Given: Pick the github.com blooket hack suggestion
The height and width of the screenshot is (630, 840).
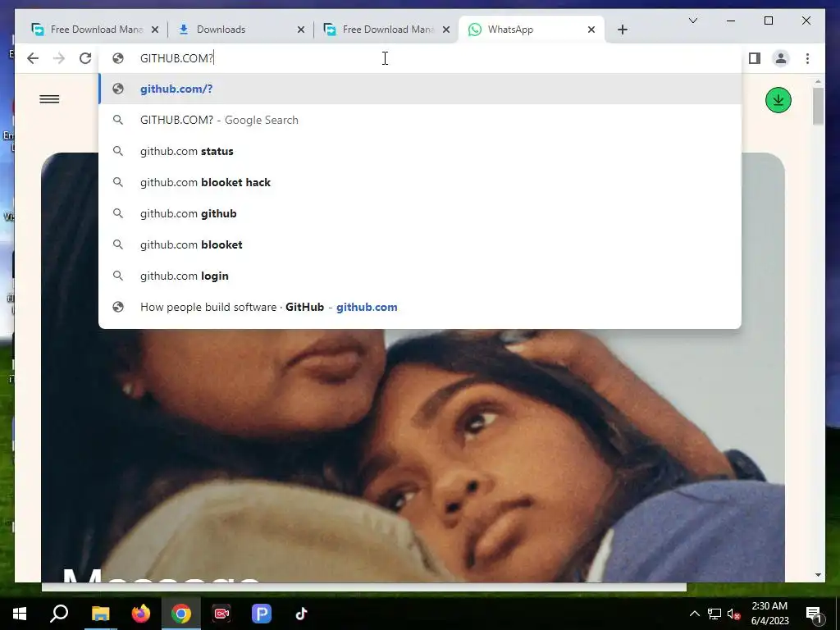Looking at the screenshot, I should pos(420,182).
